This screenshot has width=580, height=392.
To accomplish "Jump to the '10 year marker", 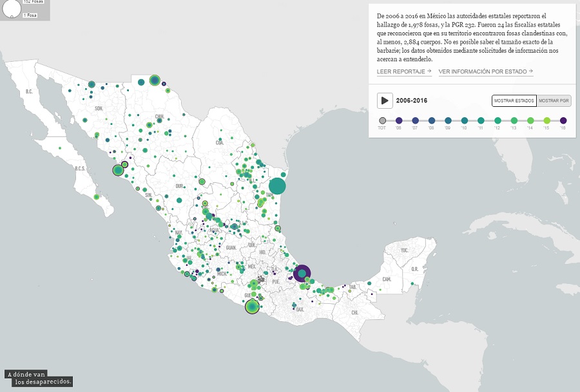I will point(465,120).
